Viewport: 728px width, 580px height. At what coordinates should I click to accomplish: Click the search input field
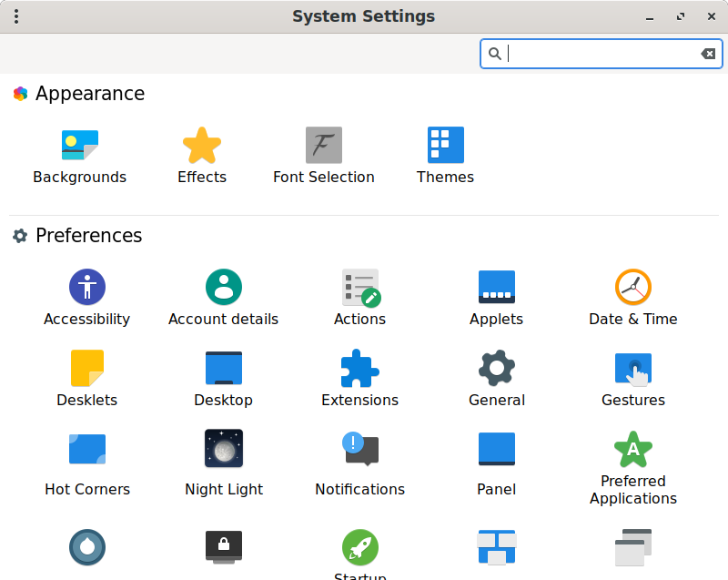coord(601,54)
